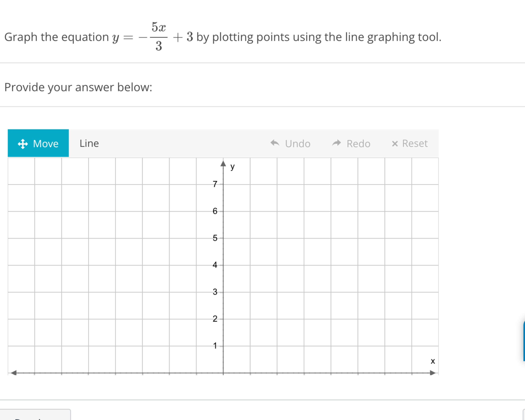The height and width of the screenshot is (420, 525).
Task: Click the Undo back-arrow icon
Action: click(x=275, y=143)
